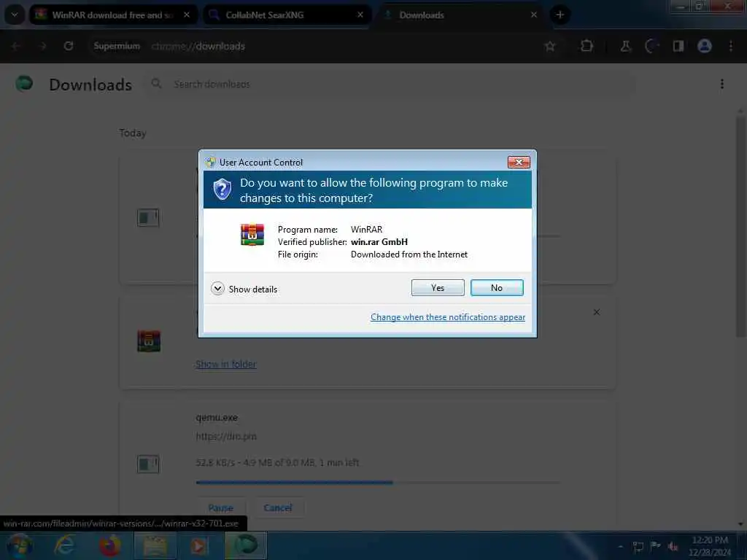747x560 pixels.
Task: Go forward in browser history
Action: tap(43, 46)
